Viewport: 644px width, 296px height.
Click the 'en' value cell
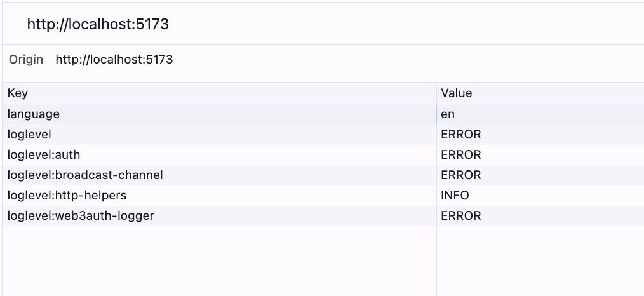click(x=540, y=114)
